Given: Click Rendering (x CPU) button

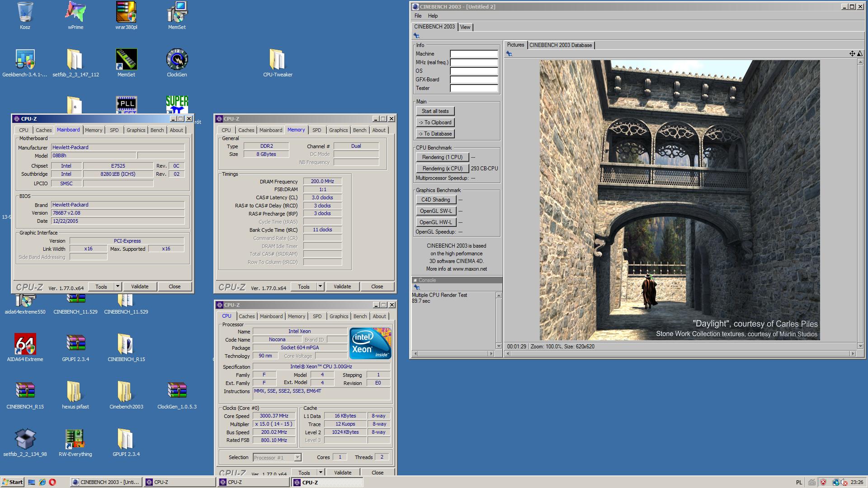Looking at the screenshot, I should 443,169.
